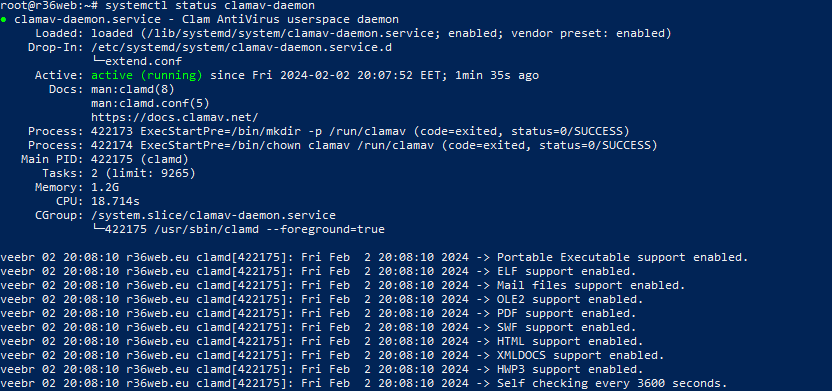Click the green 'active (running)' status text
Image resolution: width=832 pixels, height=391 pixels.
(x=147, y=75)
